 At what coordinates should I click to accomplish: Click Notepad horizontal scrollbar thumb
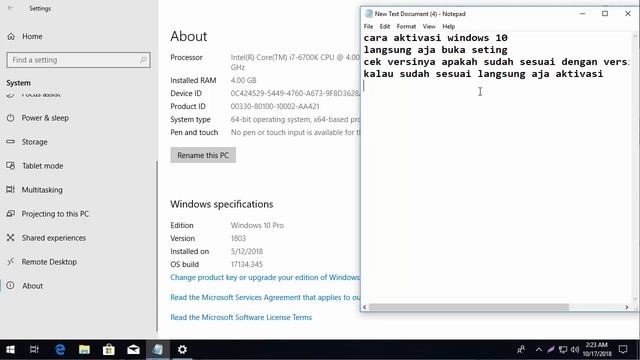click(469, 307)
